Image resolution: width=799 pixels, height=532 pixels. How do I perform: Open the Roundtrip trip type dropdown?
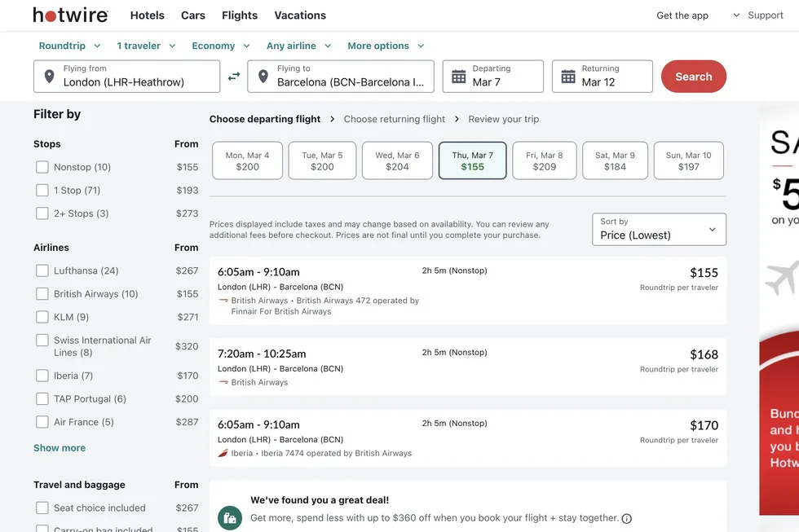(x=70, y=46)
